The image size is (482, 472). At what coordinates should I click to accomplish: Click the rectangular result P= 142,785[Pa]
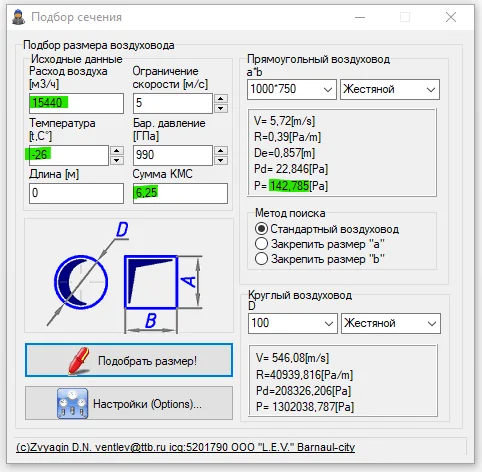pos(291,186)
